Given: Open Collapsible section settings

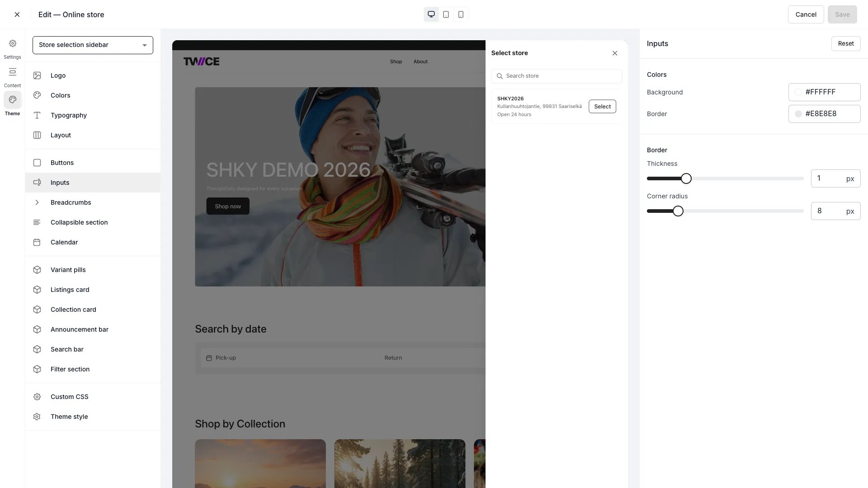Looking at the screenshot, I should tap(93, 222).
